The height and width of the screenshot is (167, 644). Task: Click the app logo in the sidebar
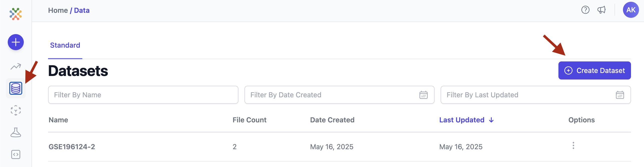(16, 14)
